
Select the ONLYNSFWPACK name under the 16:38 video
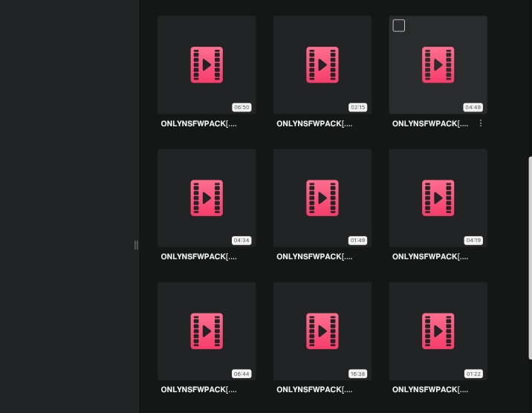coord(314,390)
